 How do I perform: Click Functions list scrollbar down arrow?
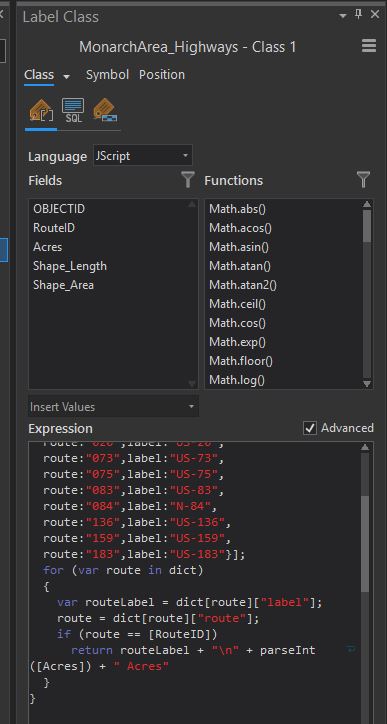click(x=367, y=384)
